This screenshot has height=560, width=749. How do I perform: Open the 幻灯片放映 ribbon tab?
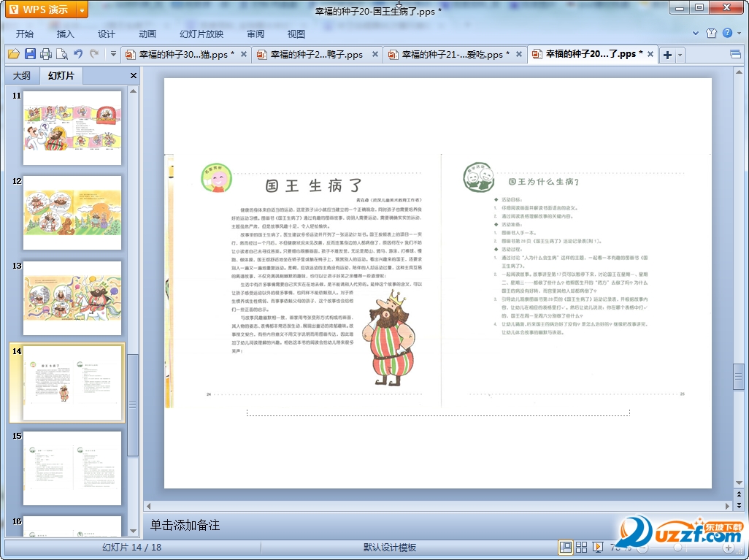pos(201,34)
